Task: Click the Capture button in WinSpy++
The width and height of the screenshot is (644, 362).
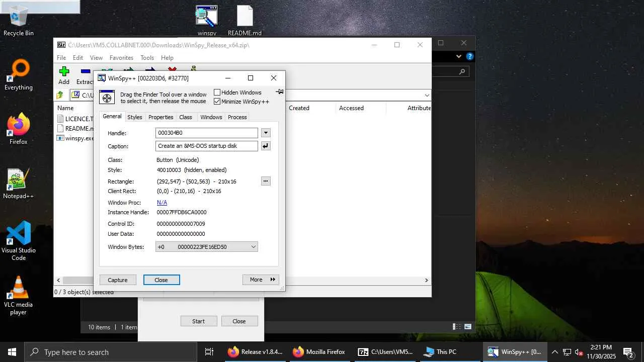Action: pos(118,280)
